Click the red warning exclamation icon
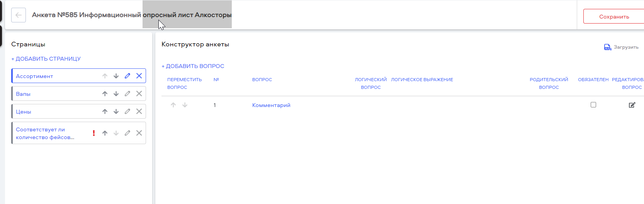The height and width of the screenshot is (204, 644). [93, 133]
